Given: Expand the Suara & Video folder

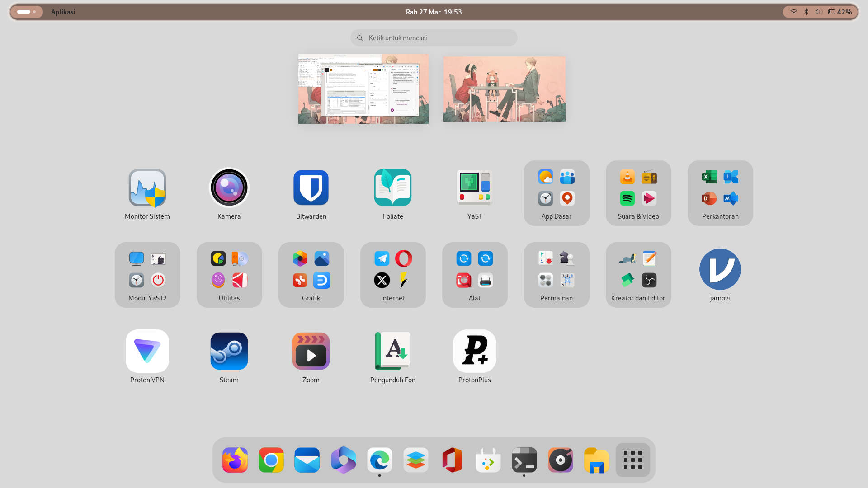Looking at the screenshot, I should [638, 193].
